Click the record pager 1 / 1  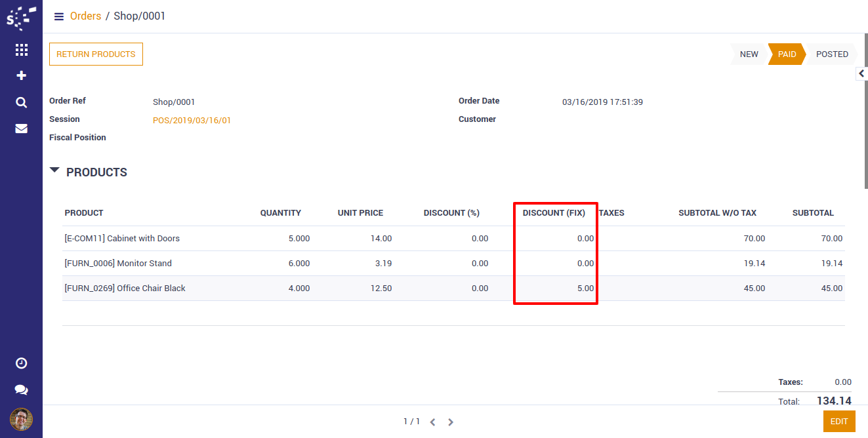click(411, 422)
